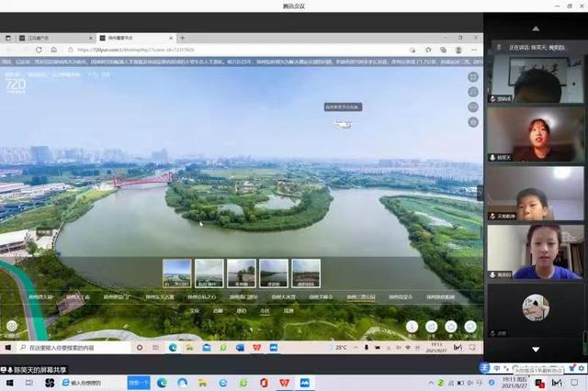This screenshot has height=391, width=588.
Task: Select the underlined sub-category below scene groups
Action: [x=265, y=311]
